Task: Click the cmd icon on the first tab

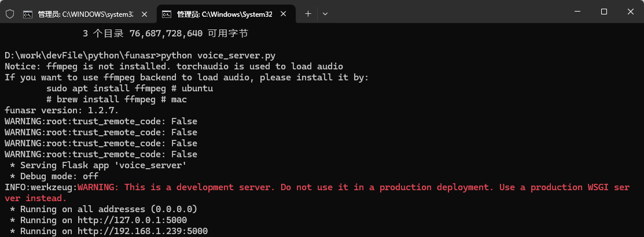Action: click(x=28, y=13)
